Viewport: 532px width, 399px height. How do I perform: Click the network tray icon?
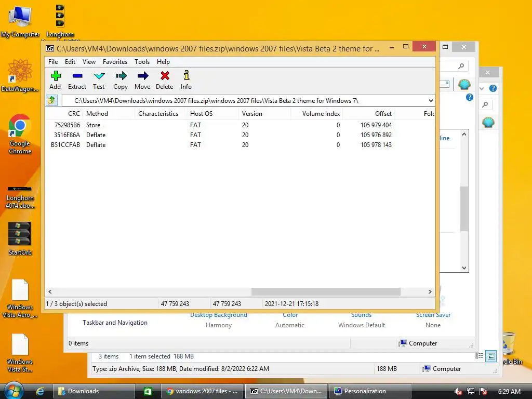pyautogui.click(x=471, y=392)
